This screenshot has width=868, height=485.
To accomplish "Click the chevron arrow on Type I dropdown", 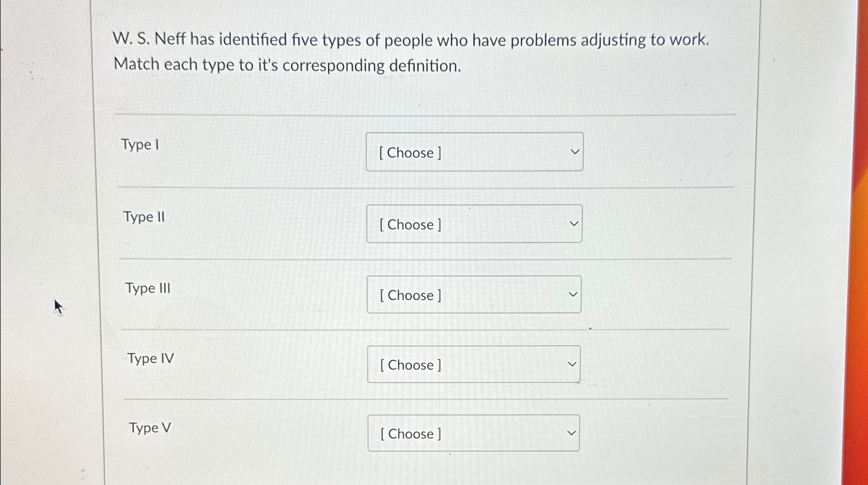I will coord(573,151).
